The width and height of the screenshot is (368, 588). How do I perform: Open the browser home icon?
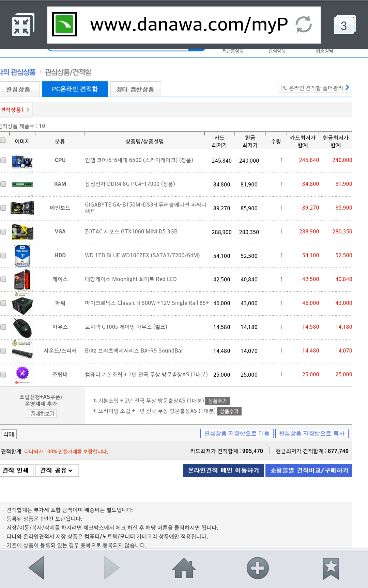(184, 568)
